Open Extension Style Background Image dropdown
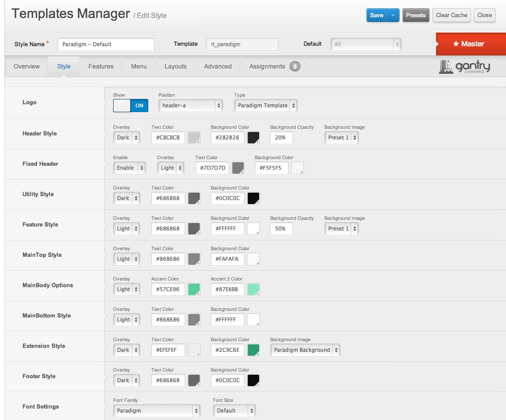Screen dimensions: 506x420 (305, 350)
